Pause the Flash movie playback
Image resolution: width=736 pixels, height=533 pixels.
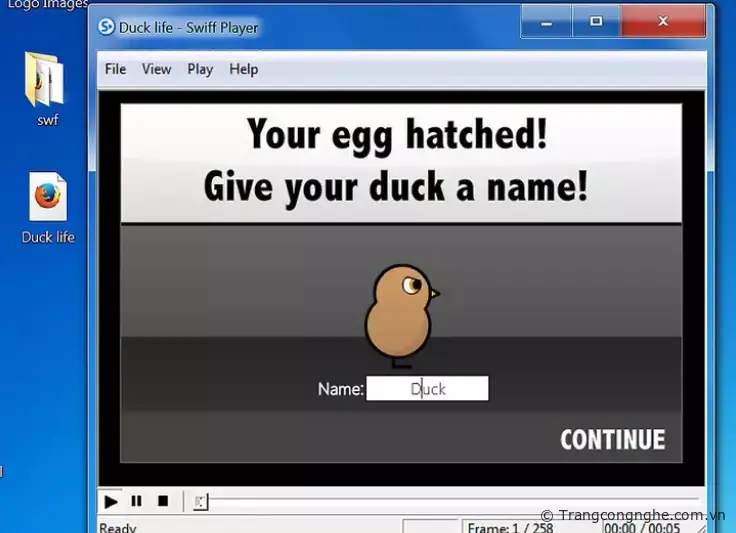(137, 501)
